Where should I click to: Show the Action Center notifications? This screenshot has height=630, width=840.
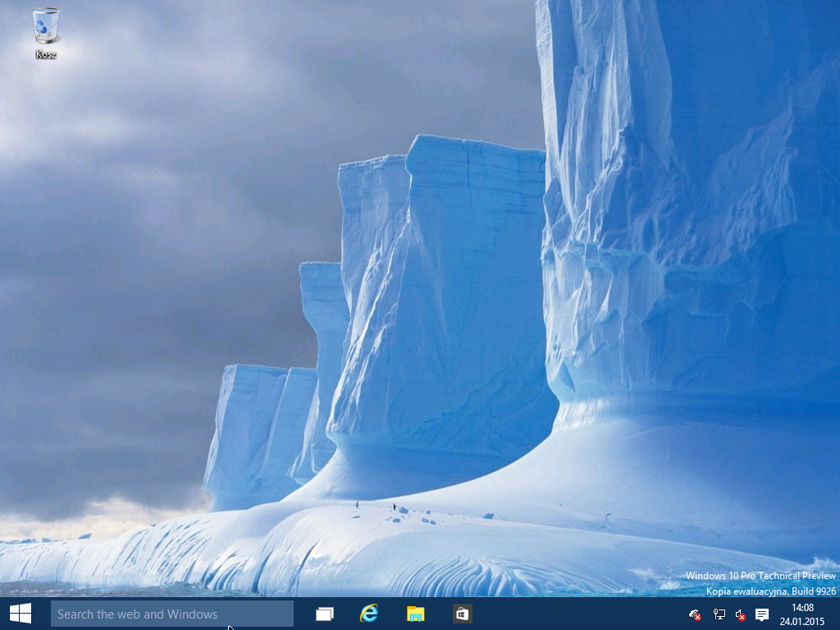(x=762, y=614)
